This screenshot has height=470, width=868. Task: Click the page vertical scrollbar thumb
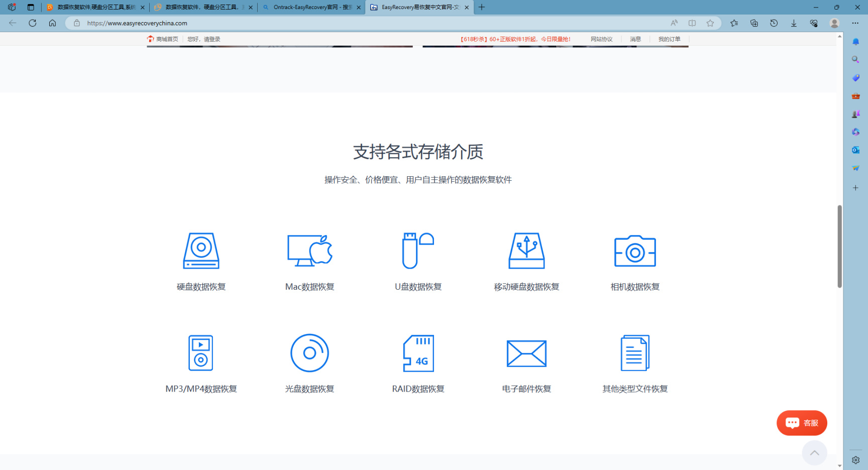(x=839, y=246)
